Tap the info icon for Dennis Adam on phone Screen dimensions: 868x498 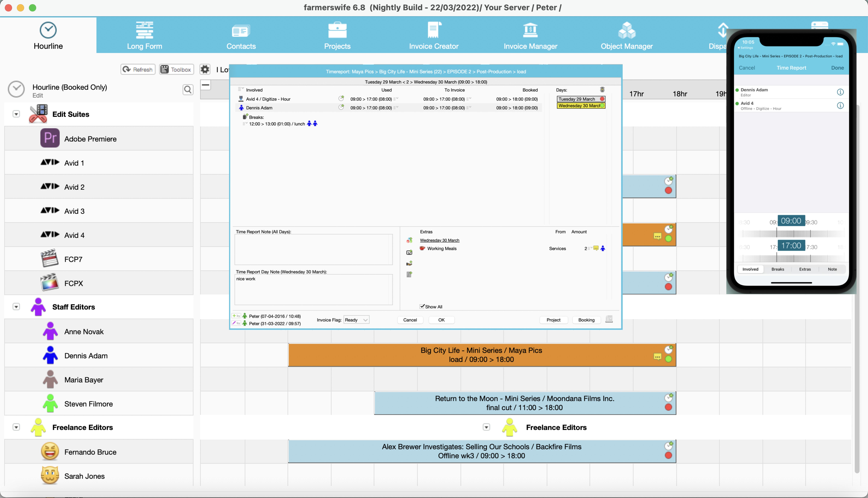(840, 92)
